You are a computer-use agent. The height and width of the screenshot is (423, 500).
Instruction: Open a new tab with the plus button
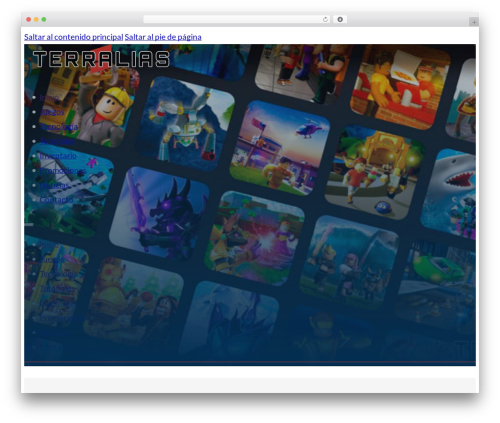click(x=474, y=22)
